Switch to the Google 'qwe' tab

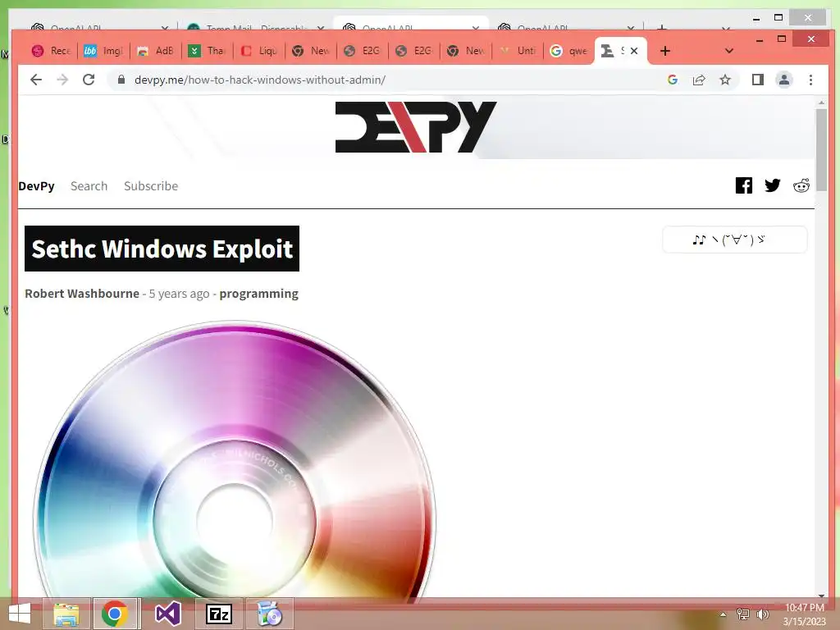tap(569, 51)
